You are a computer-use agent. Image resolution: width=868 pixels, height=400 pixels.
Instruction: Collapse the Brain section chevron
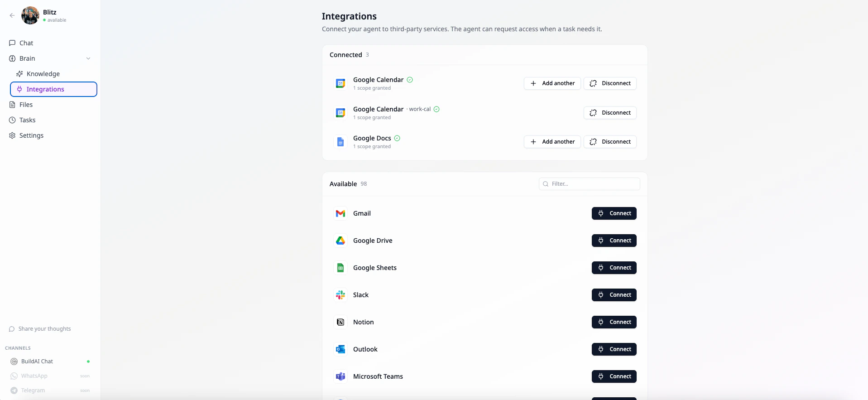[x=88, y=58]
